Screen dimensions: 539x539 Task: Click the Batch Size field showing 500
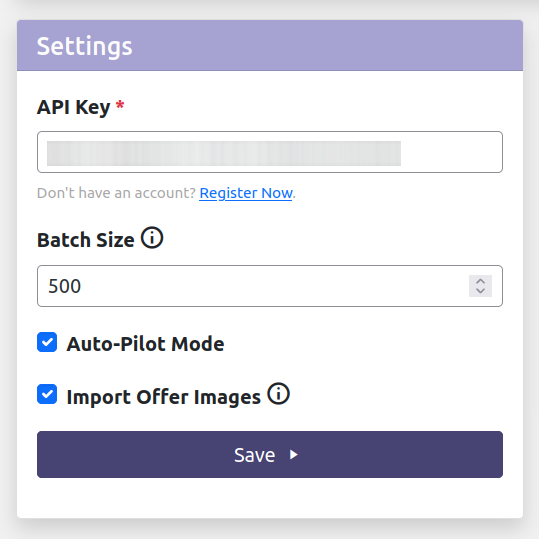(x=270, y=286)
